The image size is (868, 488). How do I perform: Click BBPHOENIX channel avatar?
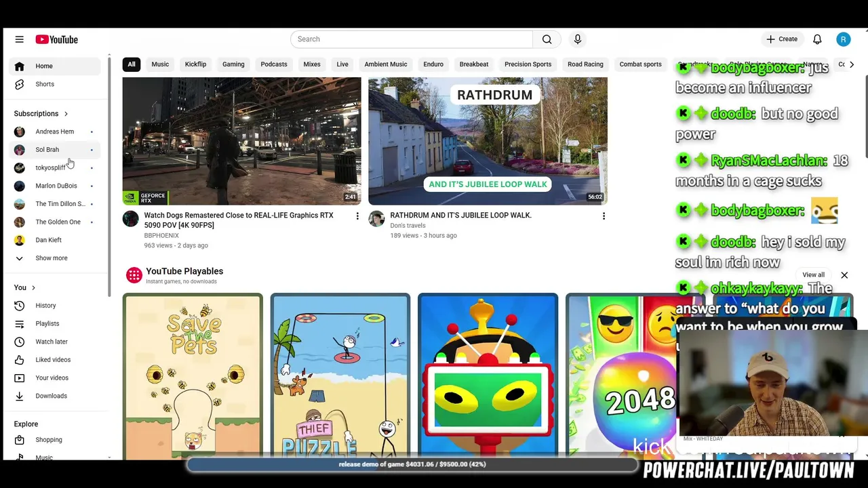coord(131,219)
